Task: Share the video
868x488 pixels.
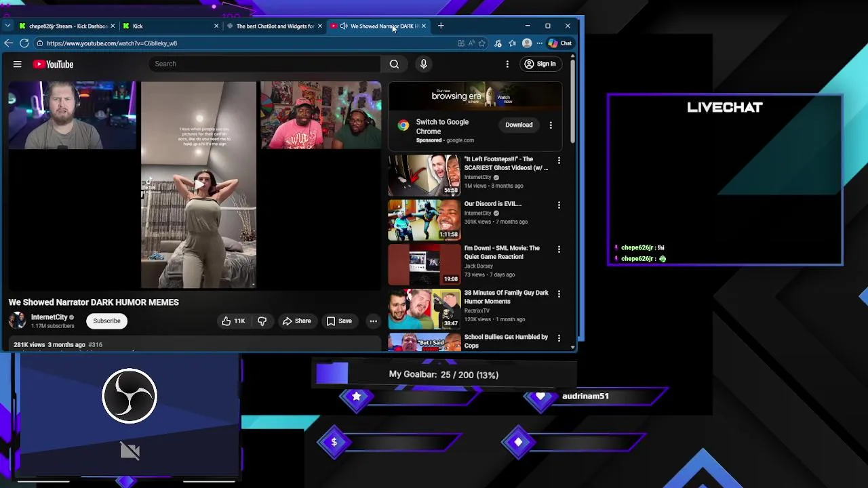Action: 296,321
